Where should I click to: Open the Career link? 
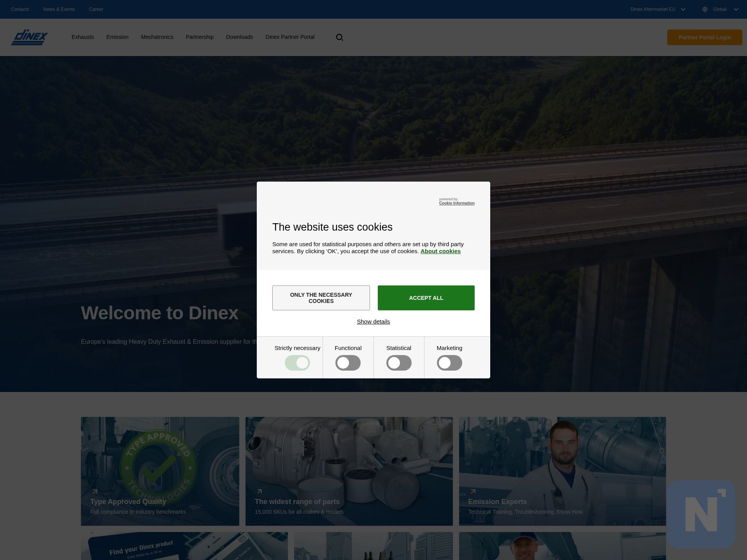[96, 9]
